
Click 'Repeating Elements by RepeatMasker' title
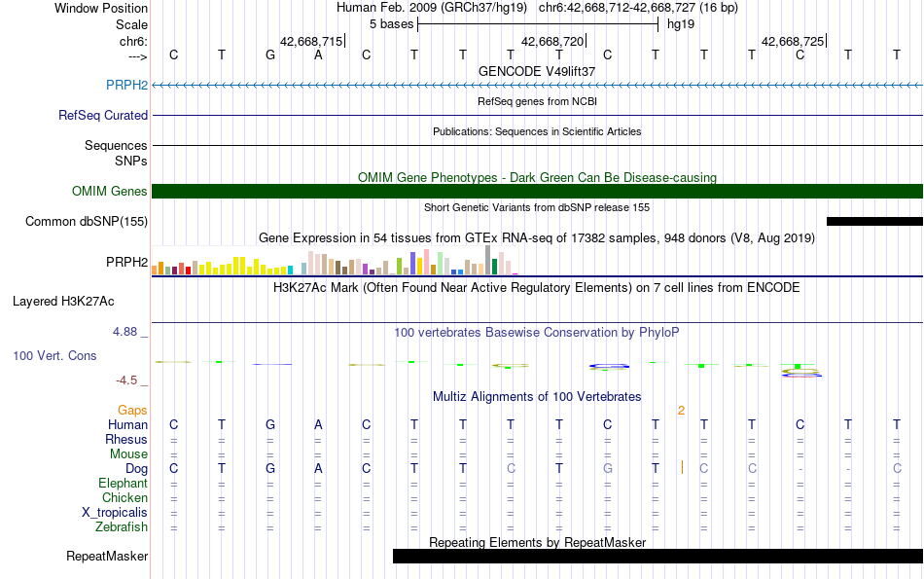[537, 542]
